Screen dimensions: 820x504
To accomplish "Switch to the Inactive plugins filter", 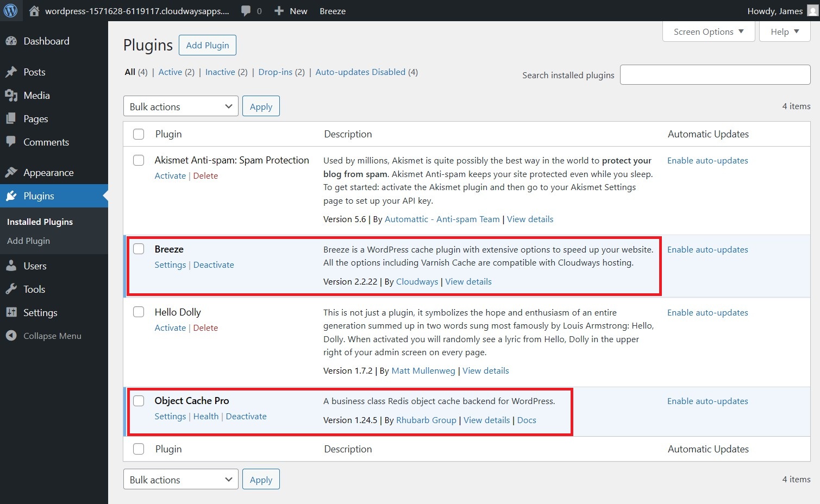I will (220, 72).
